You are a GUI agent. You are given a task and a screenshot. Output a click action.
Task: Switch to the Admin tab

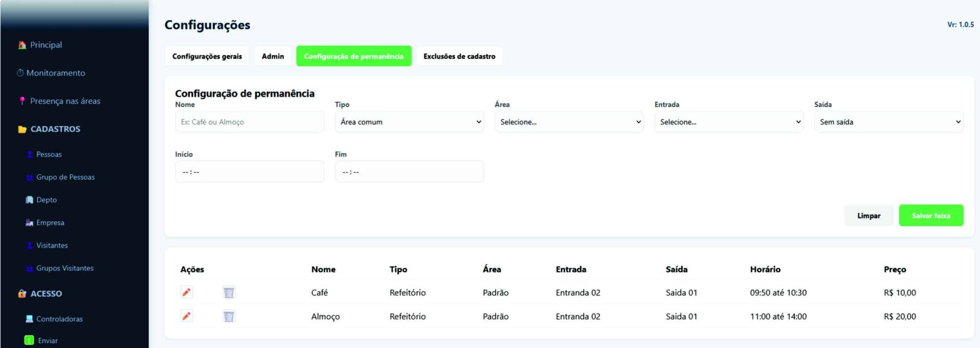pyautogui.click(x=273, y=56)
